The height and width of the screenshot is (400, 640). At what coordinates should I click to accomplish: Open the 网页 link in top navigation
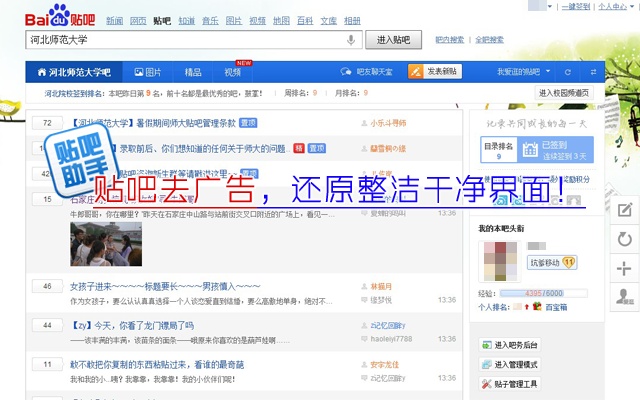click(138, 20)
